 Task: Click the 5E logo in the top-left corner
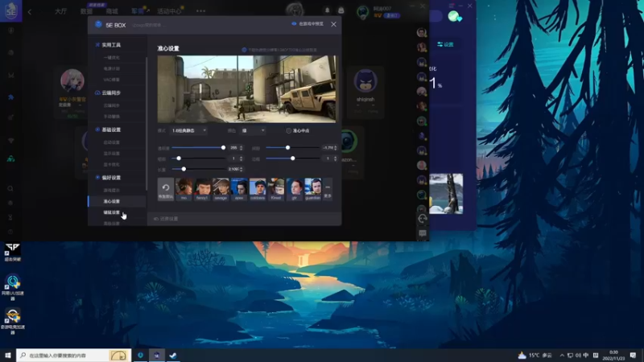[x=10, y=10]
